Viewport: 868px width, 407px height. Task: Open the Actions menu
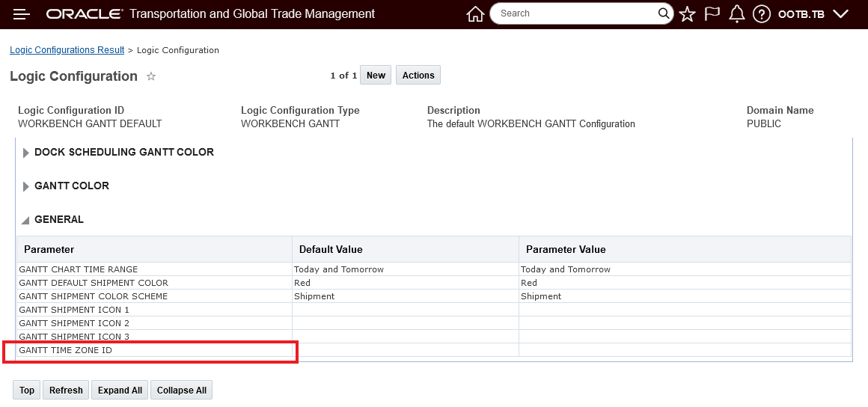click(x=418, y=75)
